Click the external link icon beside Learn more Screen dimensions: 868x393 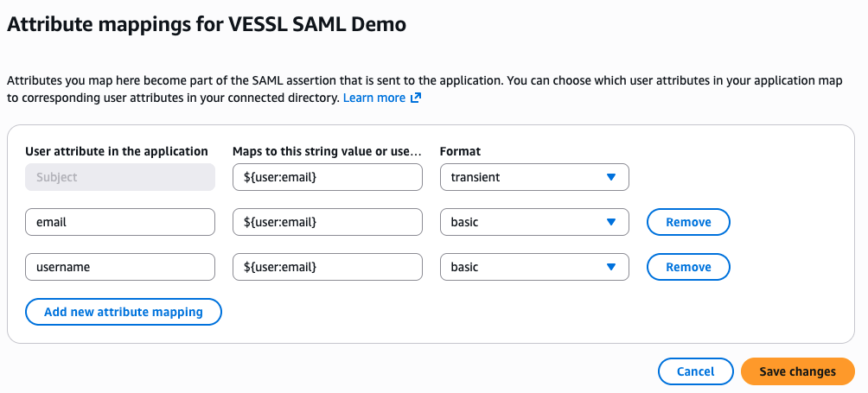click(x=416, y=98)
